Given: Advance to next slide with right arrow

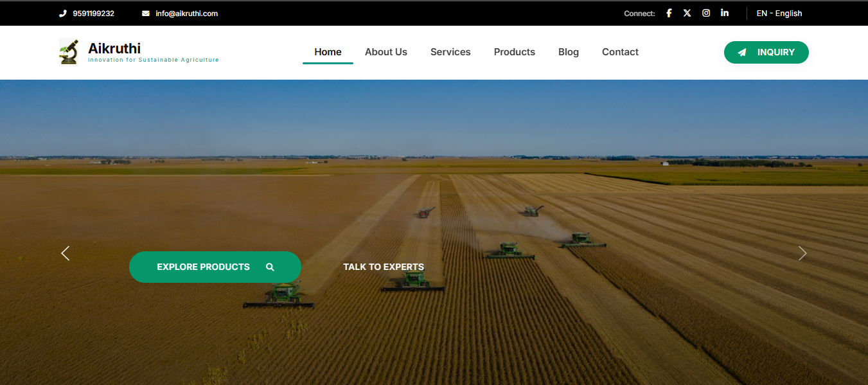Looking at the screenshot, I should point(802,253).
